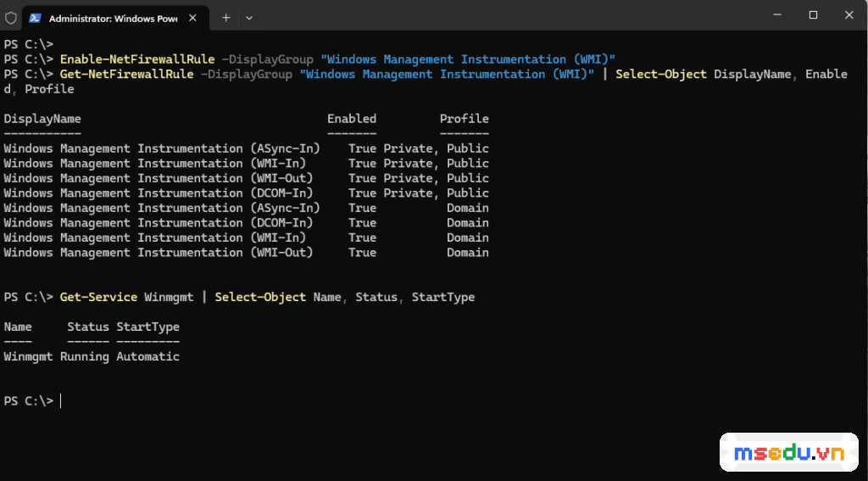
Task: Click the Get-Service command text
Action: (98, 298)
